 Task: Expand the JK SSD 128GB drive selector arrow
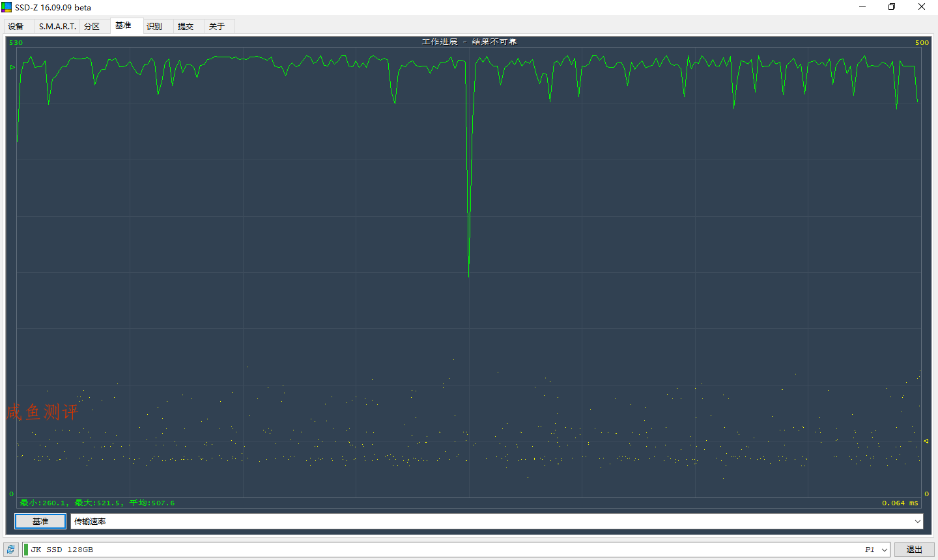(885, 550)
